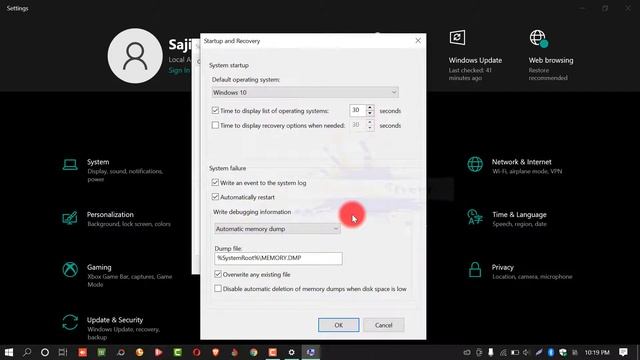Click Cancel in Startup and Recovery
This screenshot has width=640, height=360.
pos(384,325)
